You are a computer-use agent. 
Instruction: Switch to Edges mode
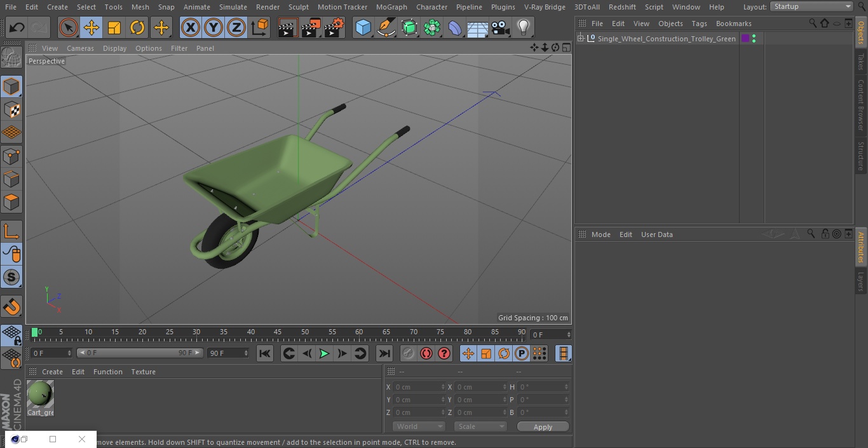point(11,179)
